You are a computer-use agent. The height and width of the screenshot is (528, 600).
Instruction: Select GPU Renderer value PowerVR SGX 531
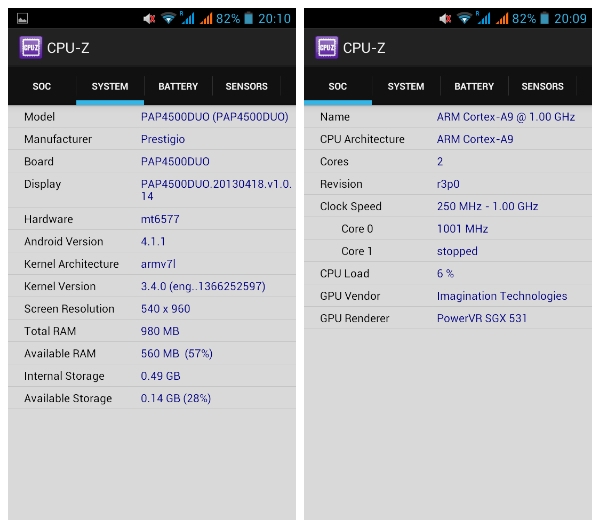click(482, 318)
